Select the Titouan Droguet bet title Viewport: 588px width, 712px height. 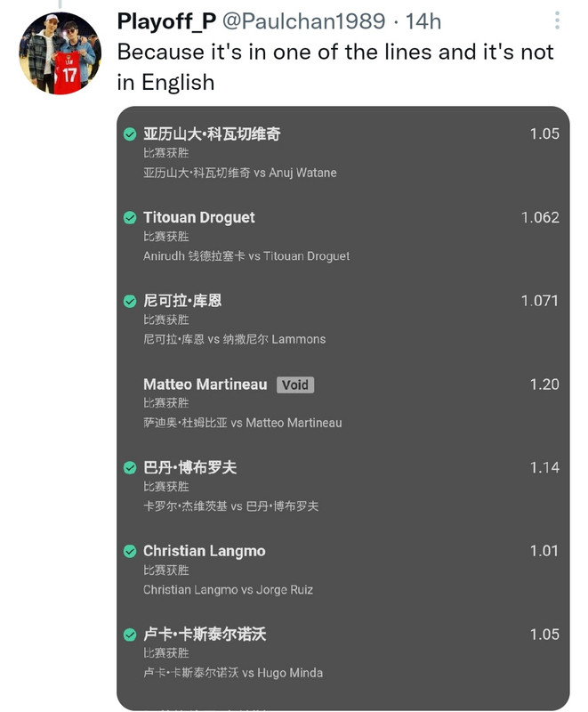(x=198, y=217)
